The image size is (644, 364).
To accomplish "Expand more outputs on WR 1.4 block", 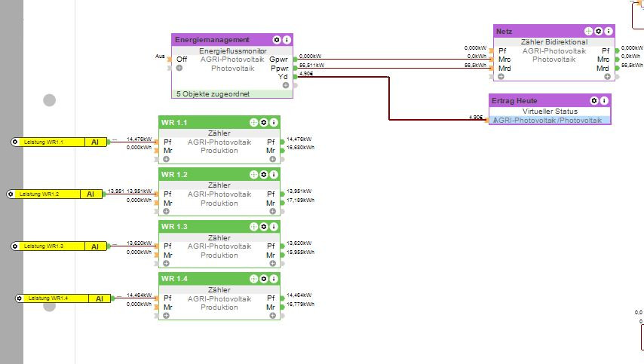I will click(x=273, y=316).
